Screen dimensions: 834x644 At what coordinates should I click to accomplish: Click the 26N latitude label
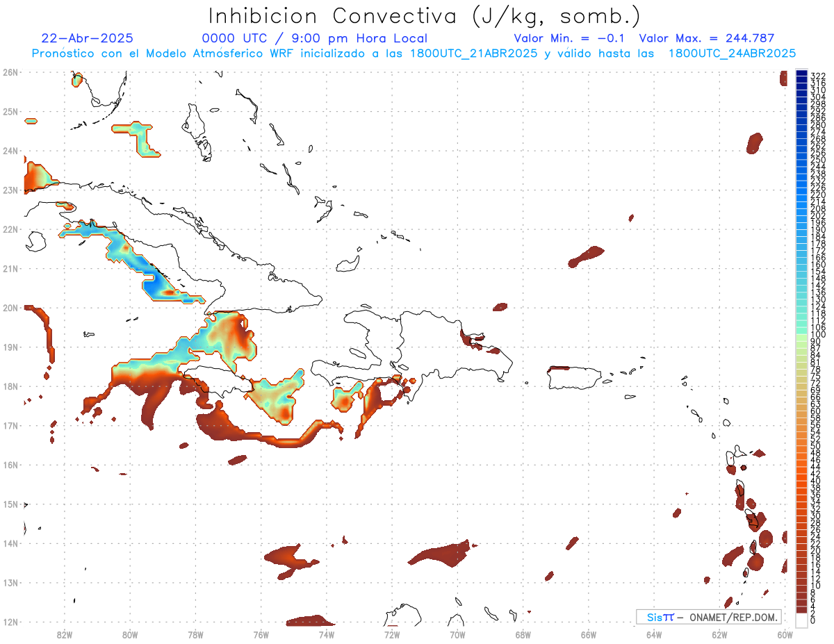10,72
